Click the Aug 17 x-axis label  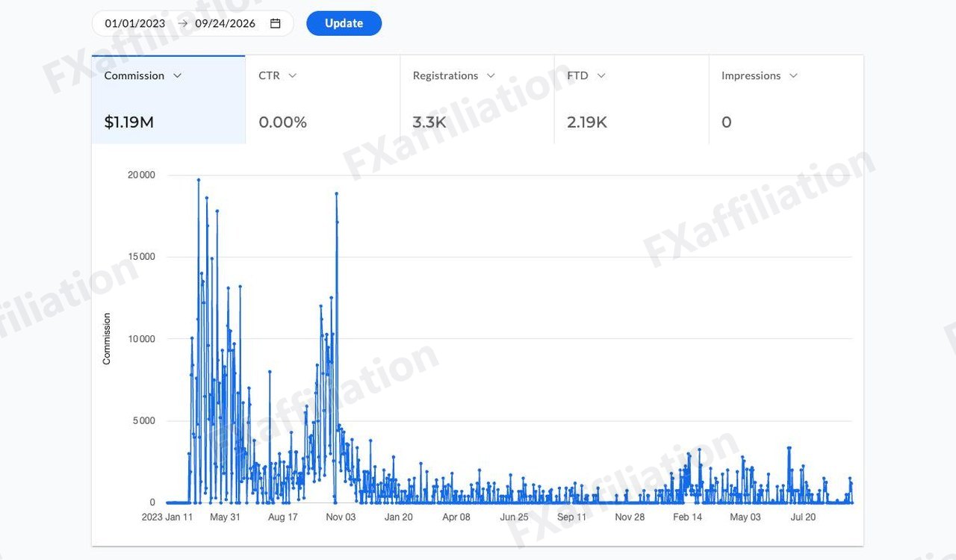point(282,517)
